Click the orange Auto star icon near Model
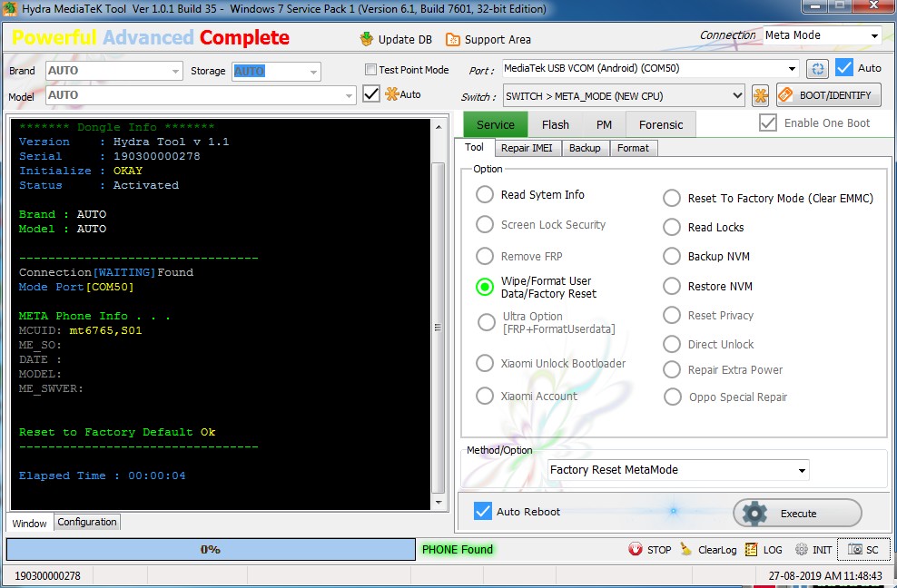 (x=392, y=93)
